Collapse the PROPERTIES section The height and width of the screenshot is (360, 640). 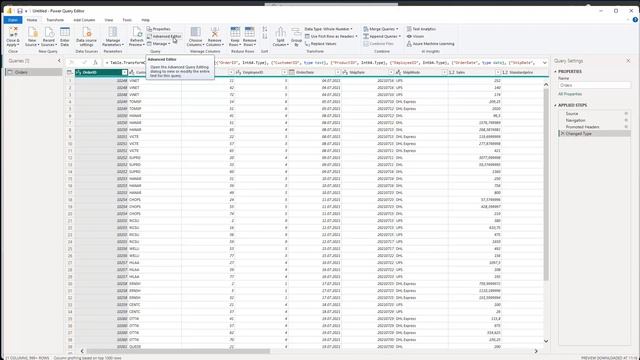[x=556, y=71]
